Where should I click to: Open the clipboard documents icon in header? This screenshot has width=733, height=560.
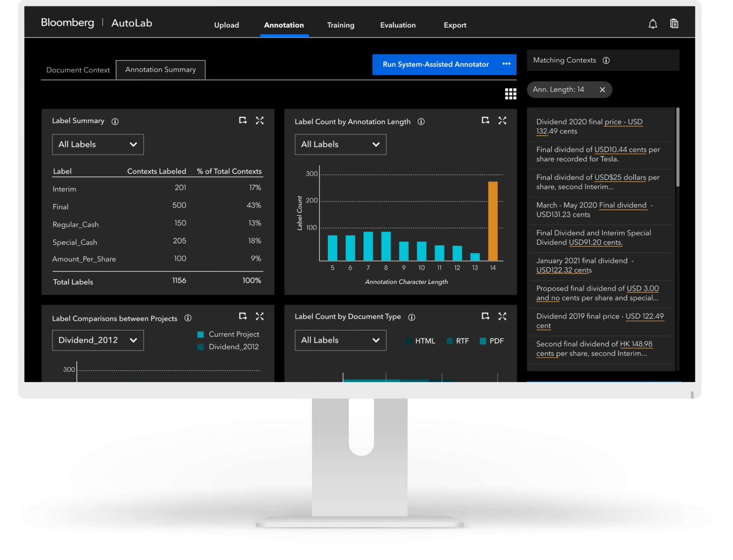(x=674, y=24)
